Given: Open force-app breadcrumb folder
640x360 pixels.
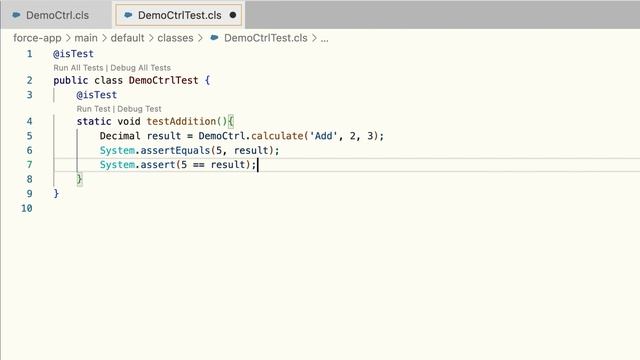Looking at the screenshot, I should point(37,38).
